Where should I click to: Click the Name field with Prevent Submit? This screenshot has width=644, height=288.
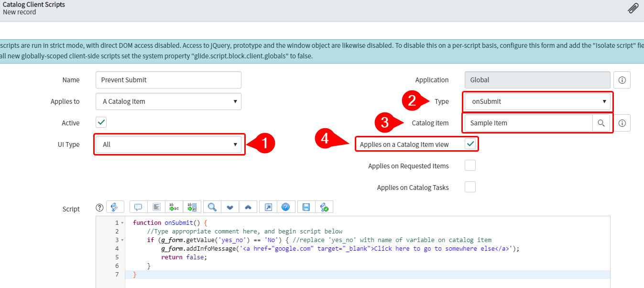168,80
